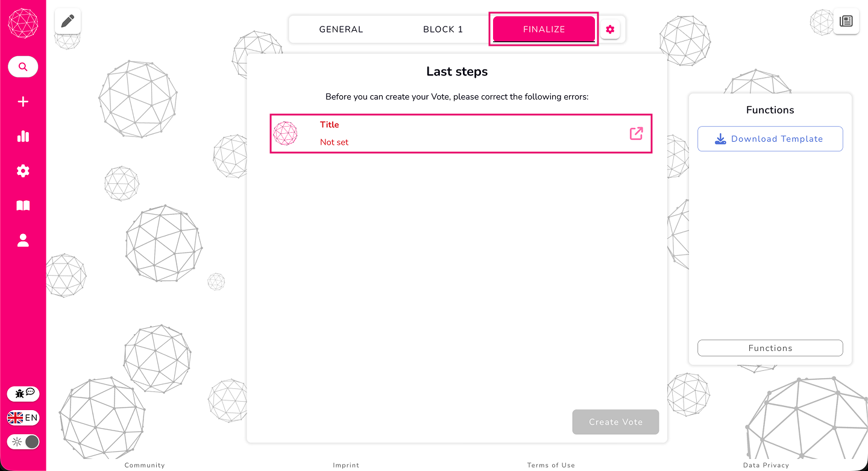
Task: Click the Create Vote button
Action: click(615, 422)
